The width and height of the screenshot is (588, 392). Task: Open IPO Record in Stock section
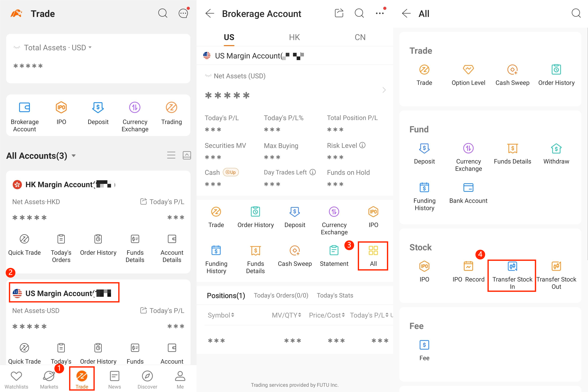[468, 272]
